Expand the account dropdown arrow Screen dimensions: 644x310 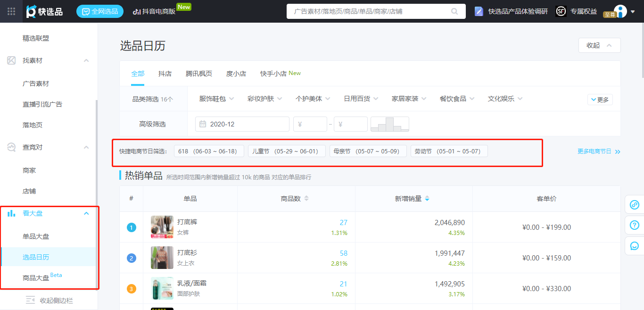coord(633,12)
